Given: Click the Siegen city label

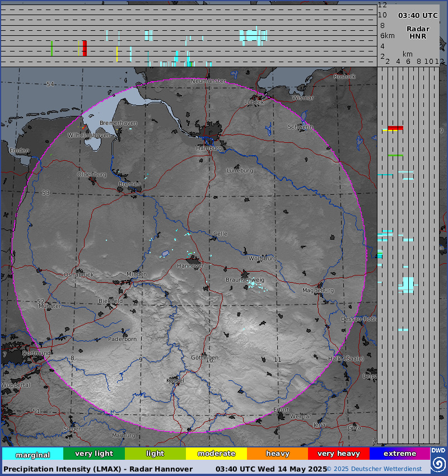Looking at the screenshot, I should (72, 428).
